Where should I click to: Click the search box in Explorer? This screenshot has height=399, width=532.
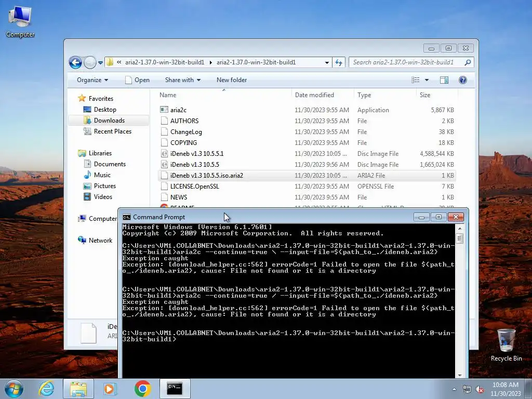[411, 62]
